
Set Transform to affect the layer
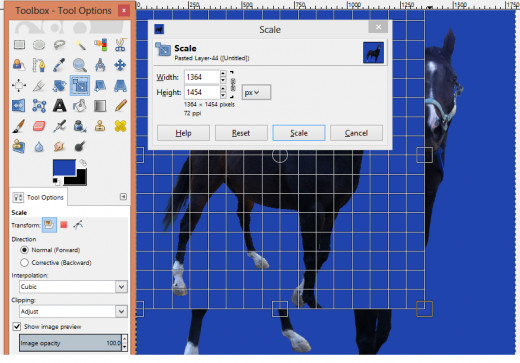pyautogui.click(x=49, y=225)
